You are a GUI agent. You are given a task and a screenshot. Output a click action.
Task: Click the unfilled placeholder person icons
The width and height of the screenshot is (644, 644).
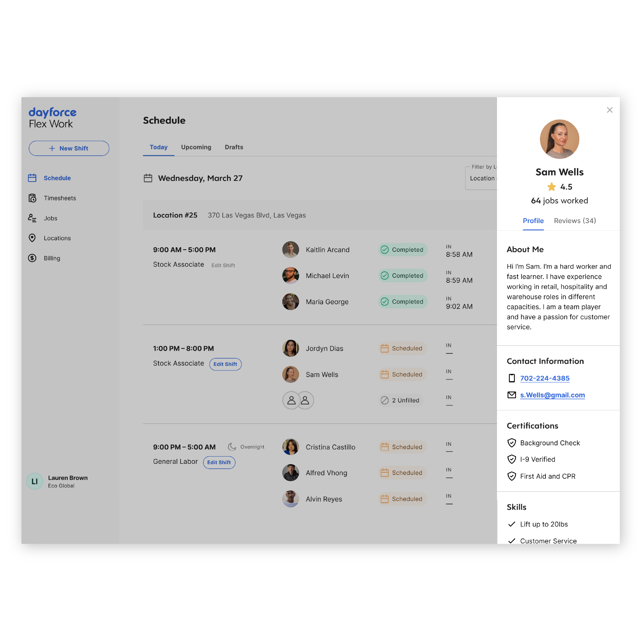(x=298, y=401)
